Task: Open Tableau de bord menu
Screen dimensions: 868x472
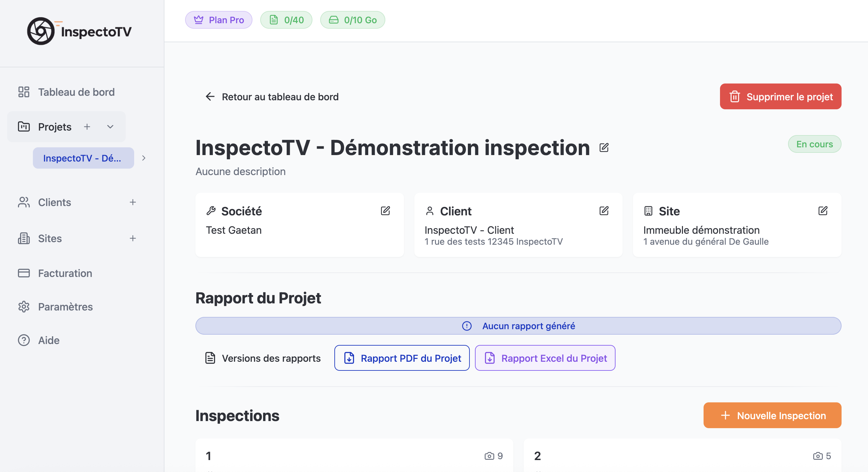Action: pyautogui.click(x=76, y=92)
